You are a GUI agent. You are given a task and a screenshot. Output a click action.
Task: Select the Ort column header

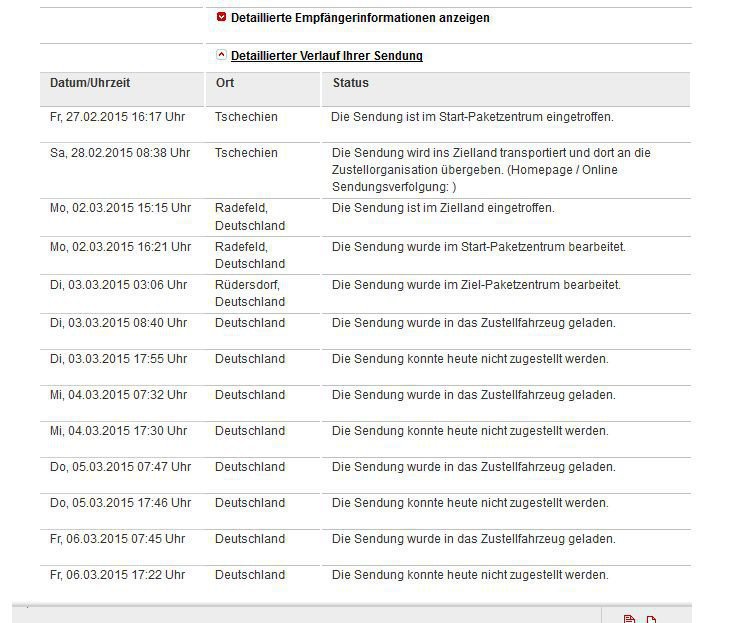point(225,83)
